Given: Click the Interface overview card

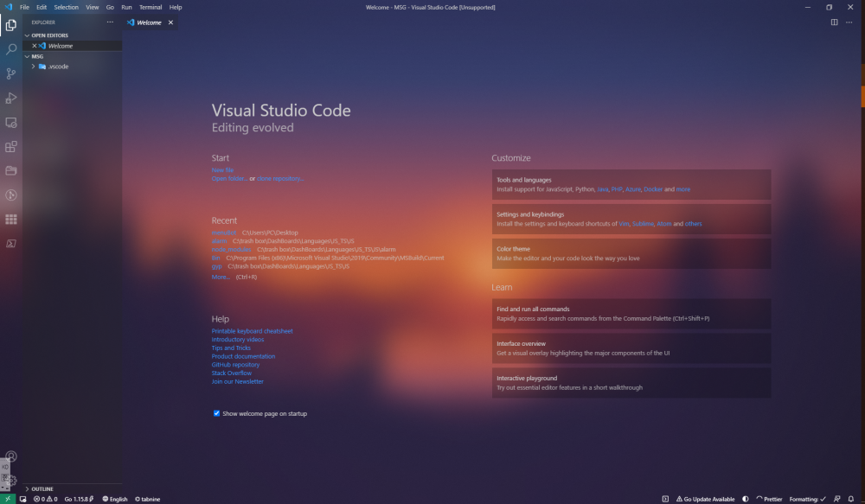Looking at the screenshot, I should click(x=631, y=348).
